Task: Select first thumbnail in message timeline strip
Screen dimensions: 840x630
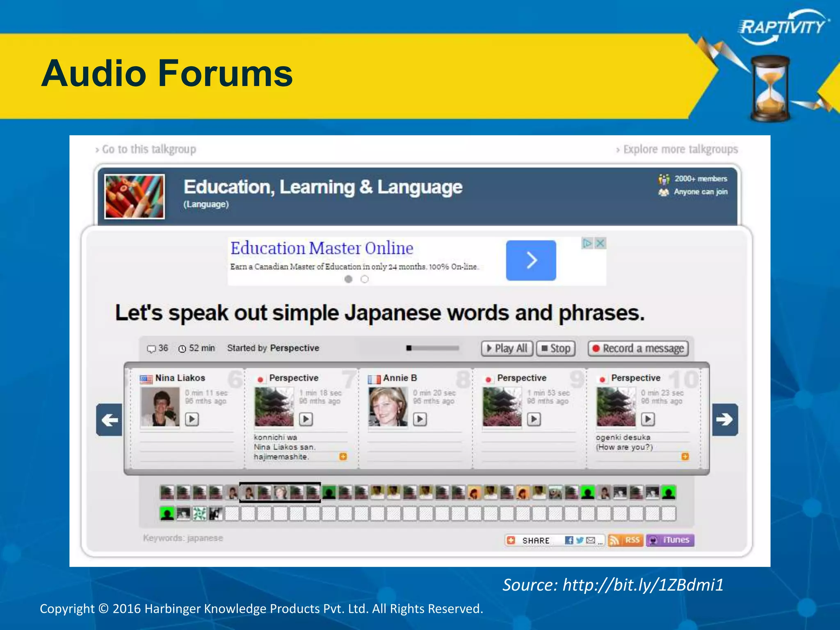Action: point(167,492)
